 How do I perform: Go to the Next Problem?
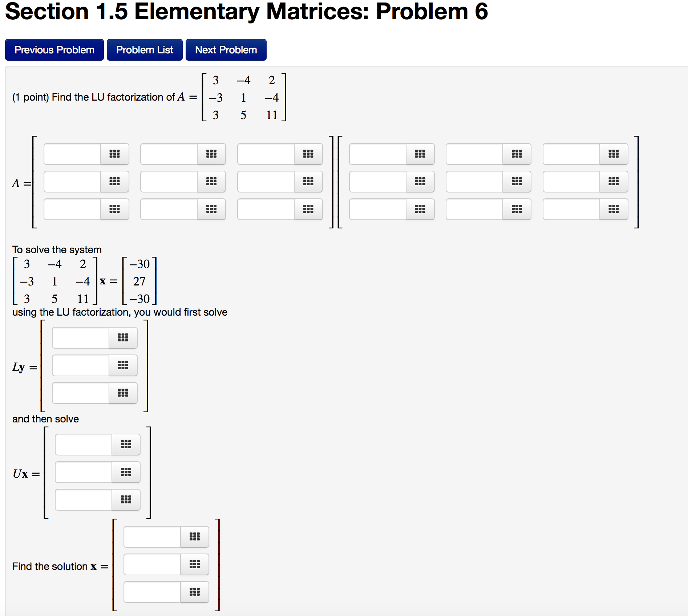point(225,49)
